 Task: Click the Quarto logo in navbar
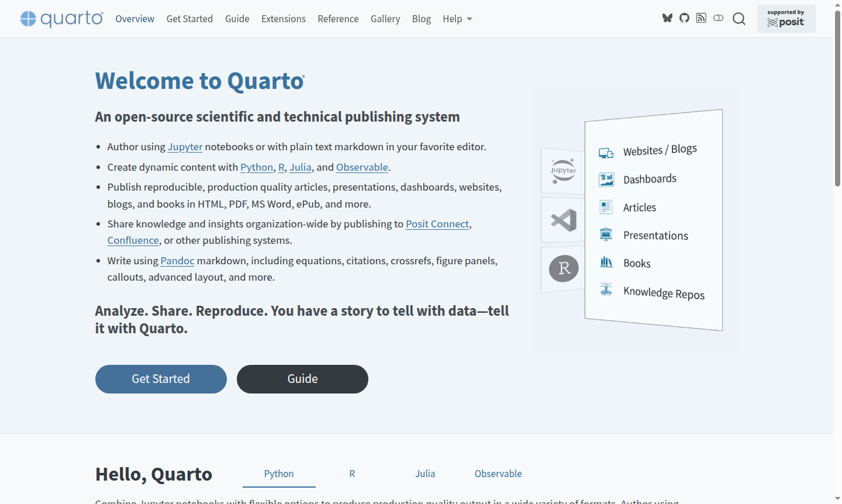62,19
